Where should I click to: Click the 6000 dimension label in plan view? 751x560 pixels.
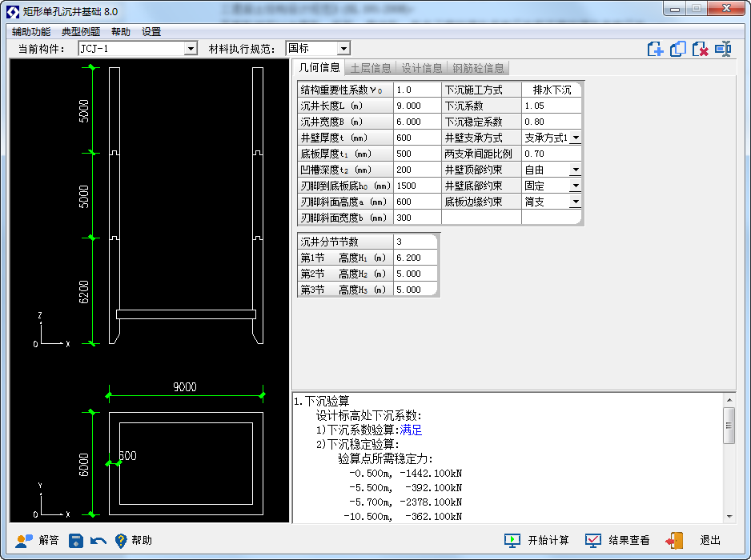tap(84, 465)
